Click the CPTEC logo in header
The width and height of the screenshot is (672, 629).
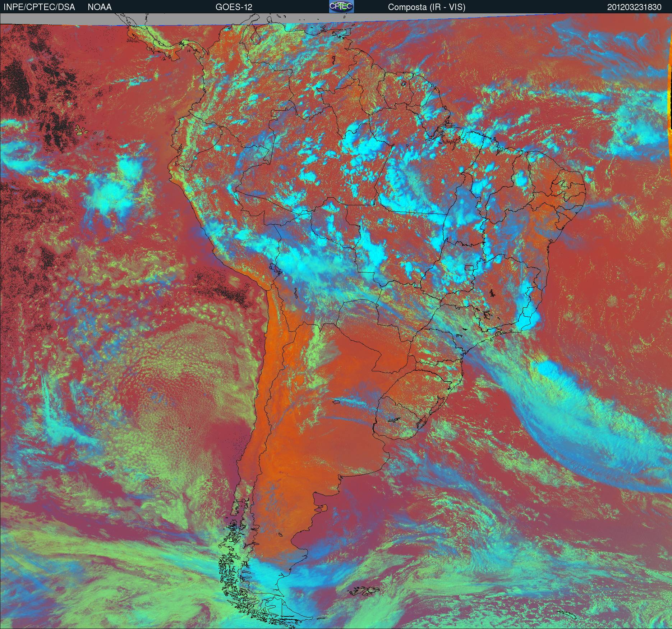coord(341,6)
